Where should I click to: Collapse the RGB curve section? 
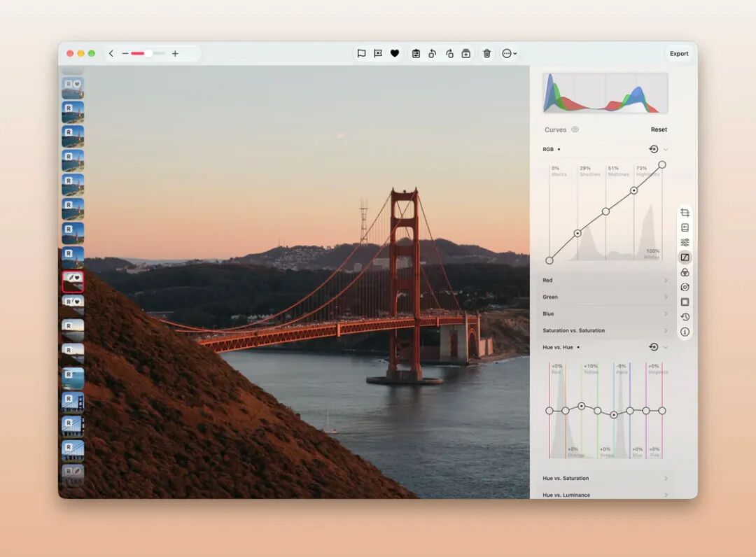click(666, 149)
